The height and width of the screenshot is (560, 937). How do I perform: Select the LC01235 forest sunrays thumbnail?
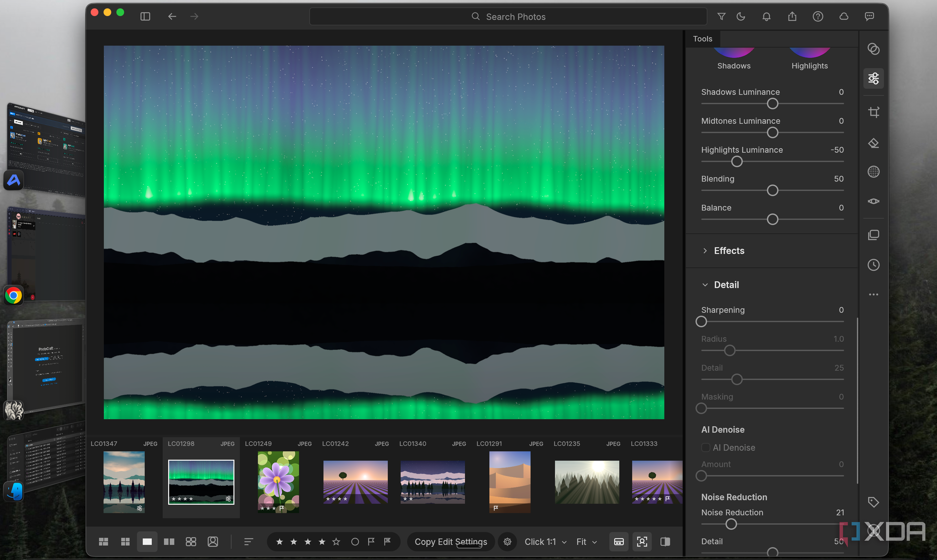tap(587, 482)
